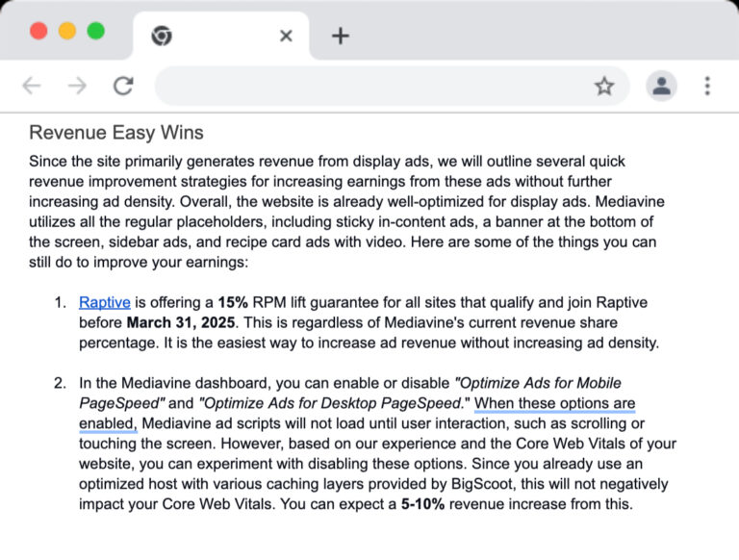Click the underlined 'When these options are' text
The width and height of the screenshot is (739, 560).
tap(554, 403)
